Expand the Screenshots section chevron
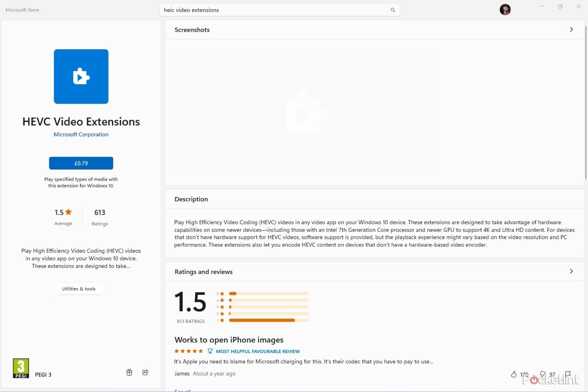The height and width of the screenshot is (392, 588). tap(571, 29)
